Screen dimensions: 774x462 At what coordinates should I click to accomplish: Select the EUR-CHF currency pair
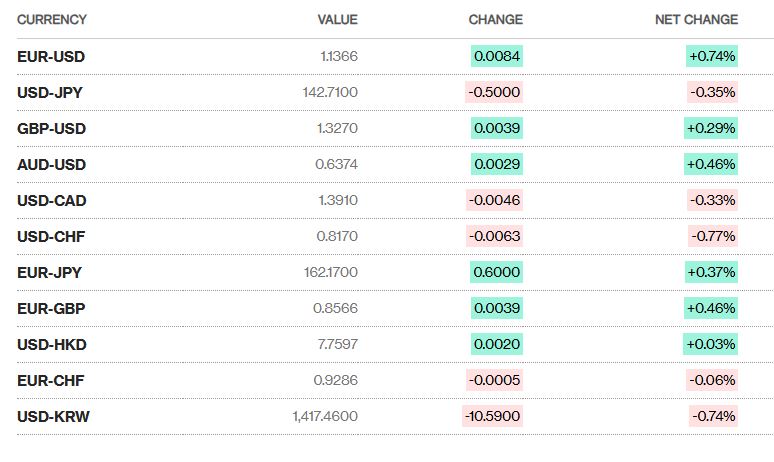(51, 381)
